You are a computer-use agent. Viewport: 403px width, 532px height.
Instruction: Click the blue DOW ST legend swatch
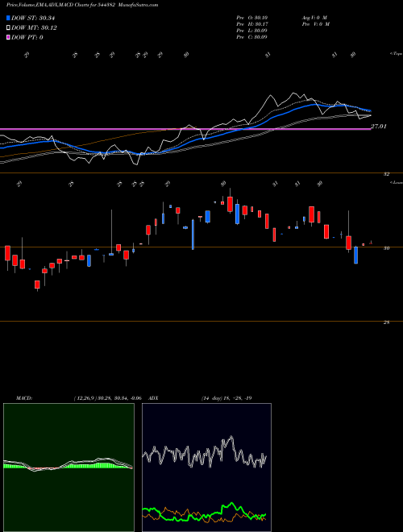click(9, 18)
